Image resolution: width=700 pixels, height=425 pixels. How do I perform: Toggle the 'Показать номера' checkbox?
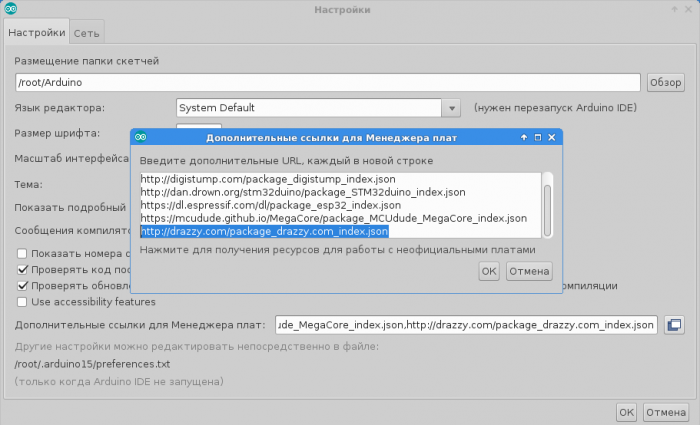pos(23,254)
